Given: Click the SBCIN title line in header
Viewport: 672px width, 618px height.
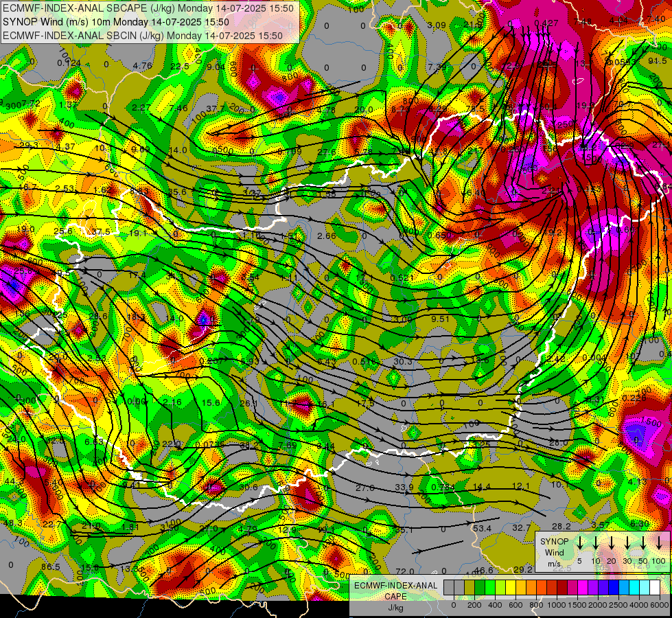Looking at the screenshot, I should click(x=143, y=36).
